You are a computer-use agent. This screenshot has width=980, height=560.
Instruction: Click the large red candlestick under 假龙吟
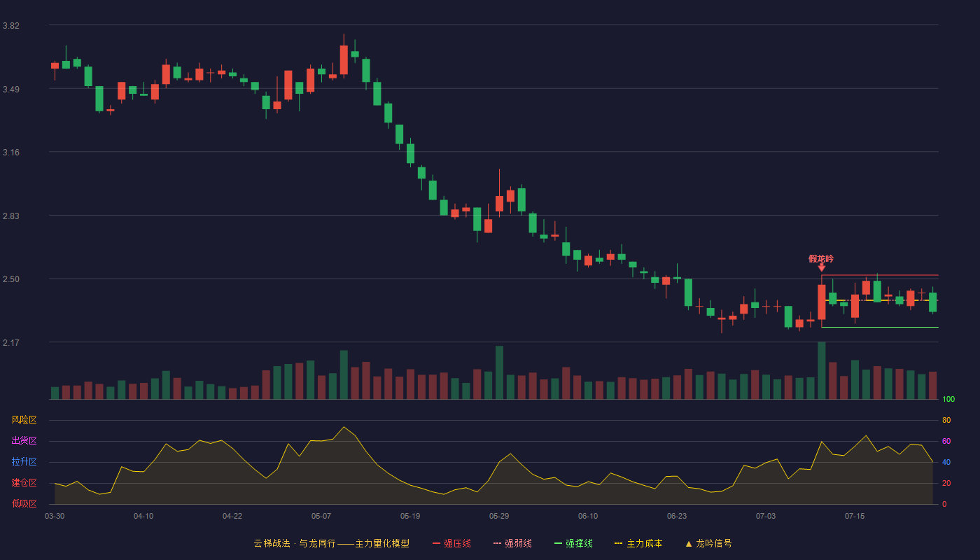pos(821,302)
